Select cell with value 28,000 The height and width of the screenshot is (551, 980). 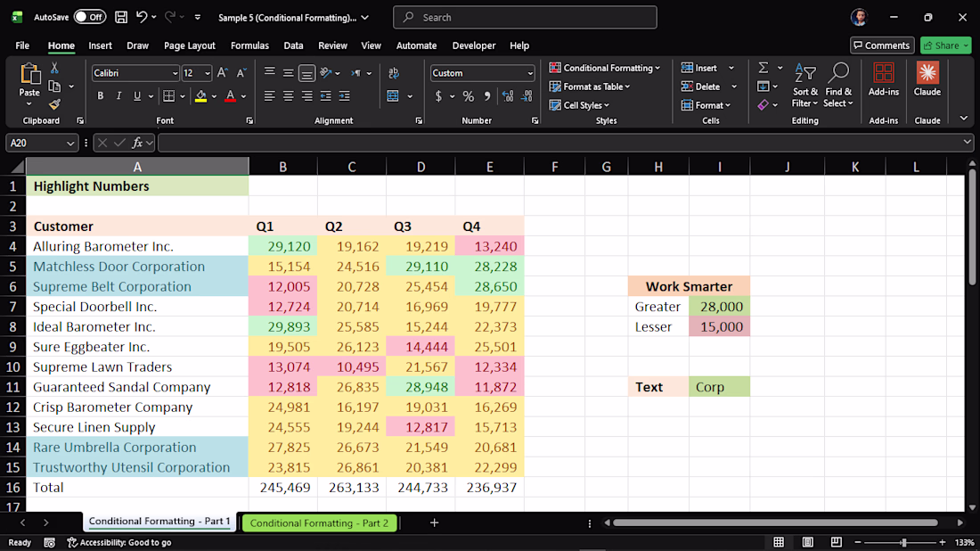click(719, 307)
